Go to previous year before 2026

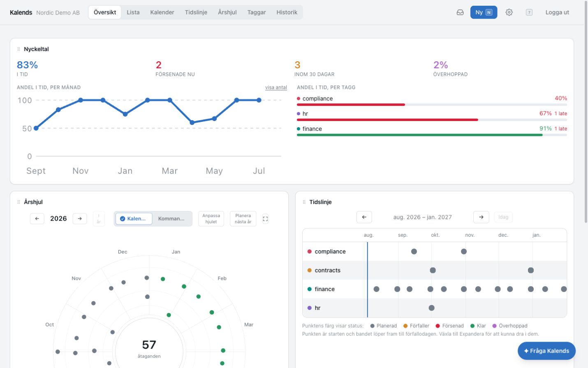click(x=37, y=219)
